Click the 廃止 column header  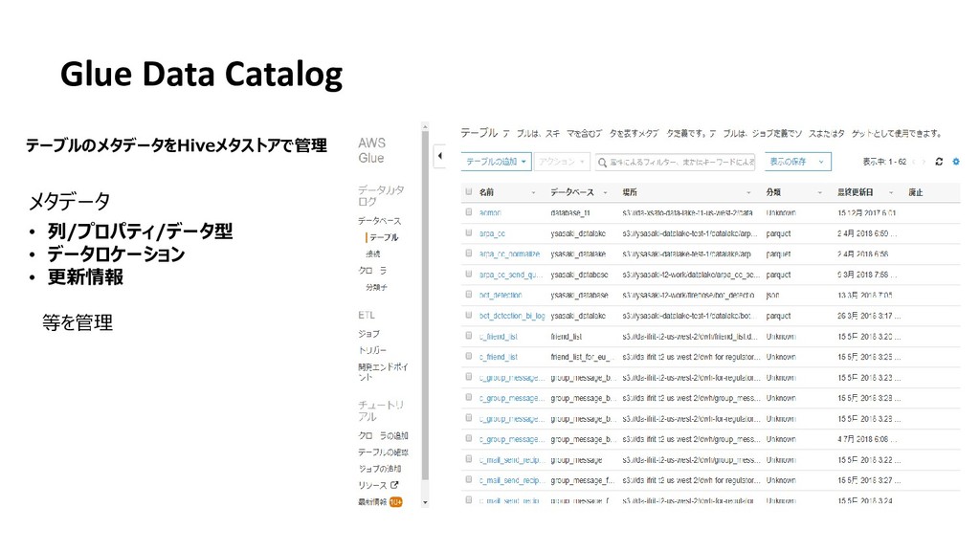pyautogui.click(x=916, y=192)
